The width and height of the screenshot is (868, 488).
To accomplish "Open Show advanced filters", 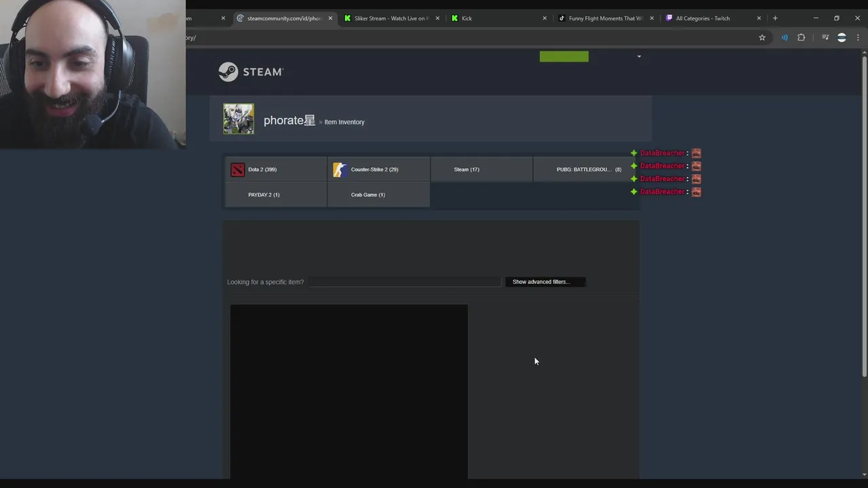I will click(545, 282).
